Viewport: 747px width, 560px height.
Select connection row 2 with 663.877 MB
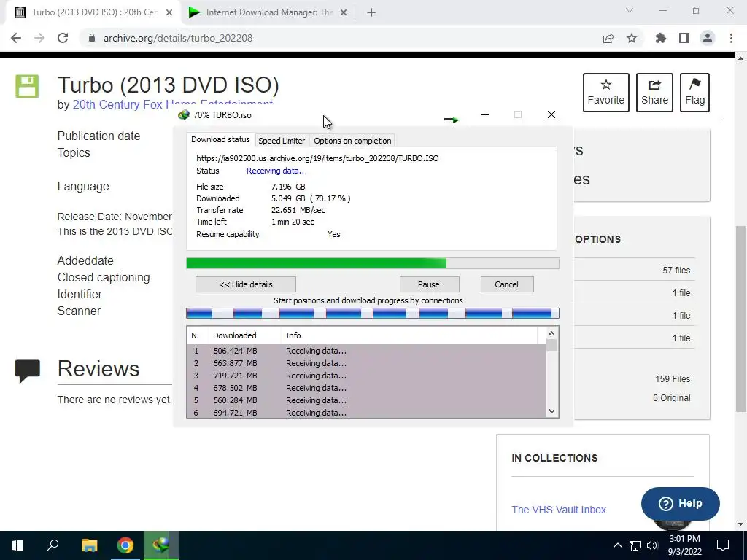click(x=366, y=363)
